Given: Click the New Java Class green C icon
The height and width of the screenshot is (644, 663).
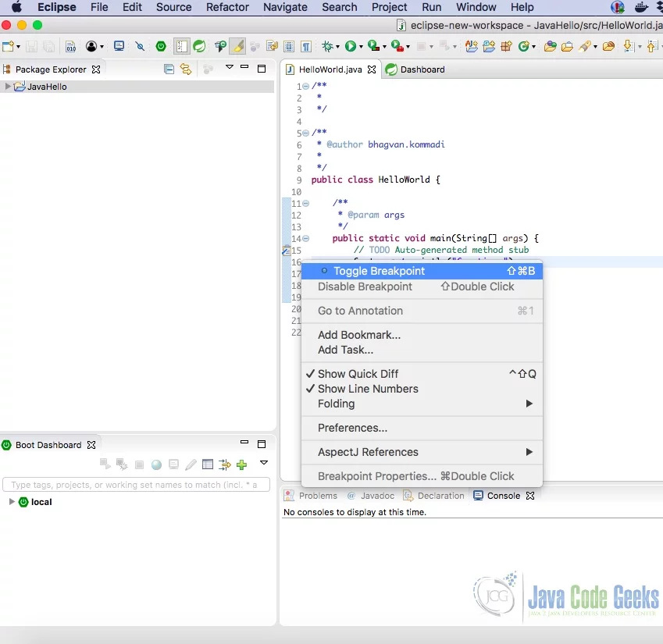Looking at the screenshot, I should point(523,46).
